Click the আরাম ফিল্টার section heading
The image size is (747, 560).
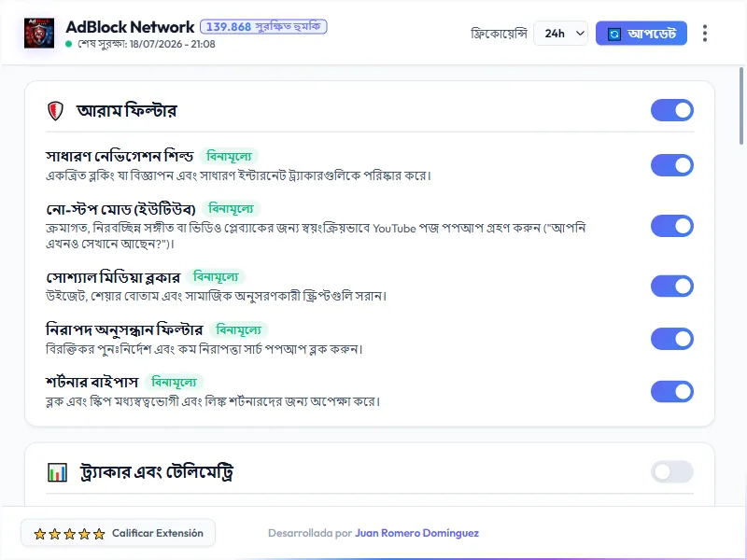click(x=127, y=111)
